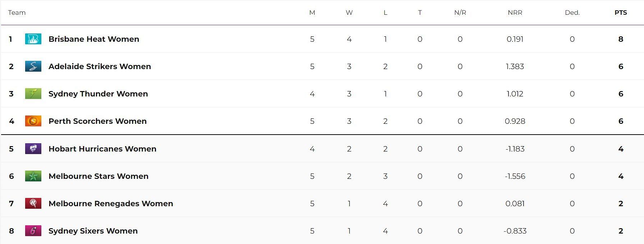Click the PTS column header

(x=621, y=13)
